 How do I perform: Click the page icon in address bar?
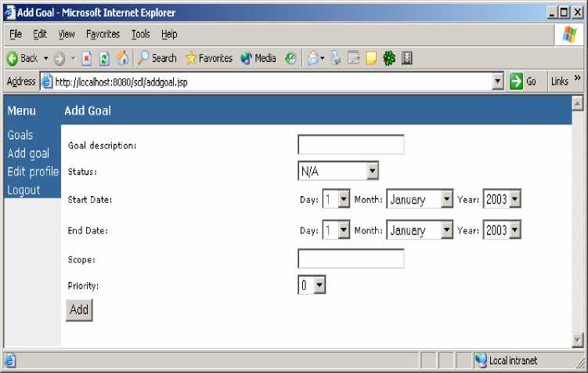tap(47, 81)
